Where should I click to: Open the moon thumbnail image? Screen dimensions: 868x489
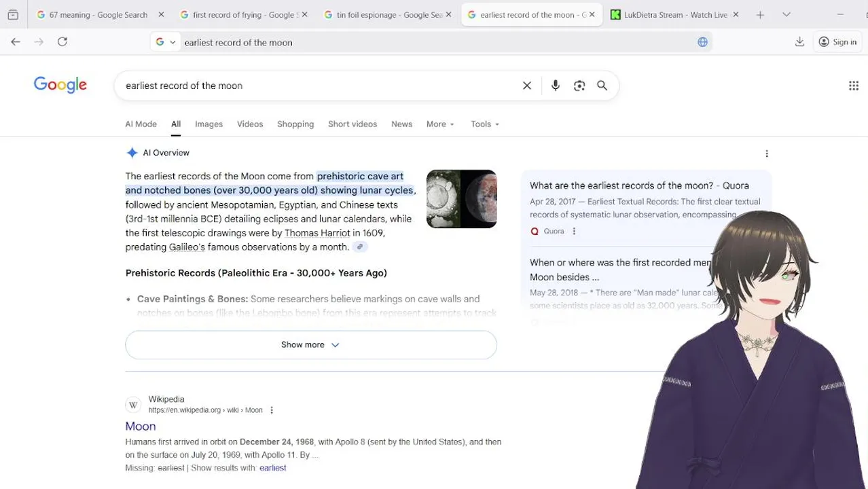[x=462, y=198]
